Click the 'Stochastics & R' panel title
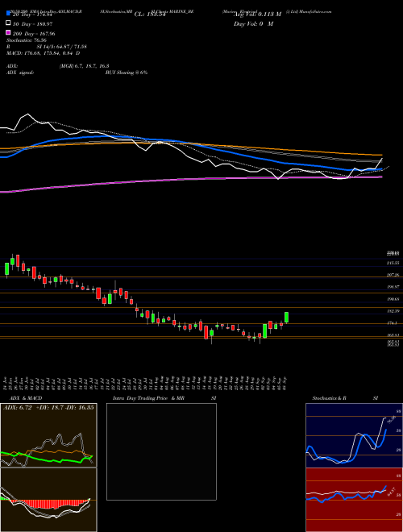This screenshot has width=403, height=532. tap(329, 398)
